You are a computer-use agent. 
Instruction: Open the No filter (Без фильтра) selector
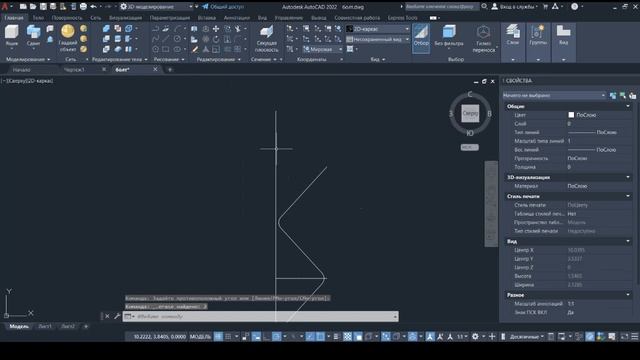[x=449, y=36]
